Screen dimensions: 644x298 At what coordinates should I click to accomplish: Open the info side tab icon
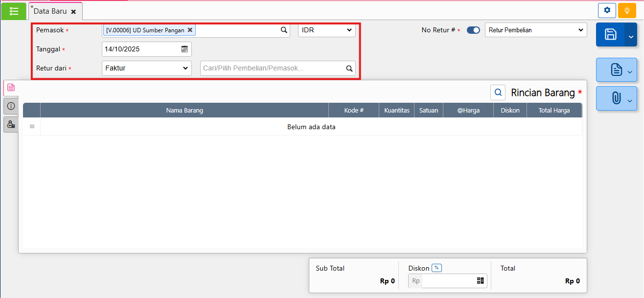(11, 106)
